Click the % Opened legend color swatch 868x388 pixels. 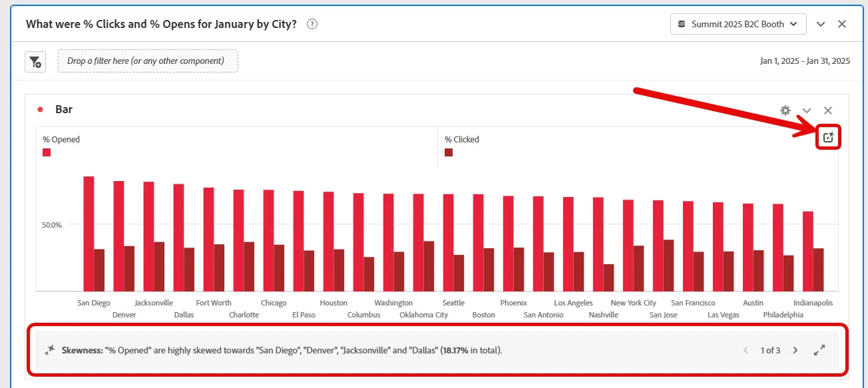tap(47, 152)
